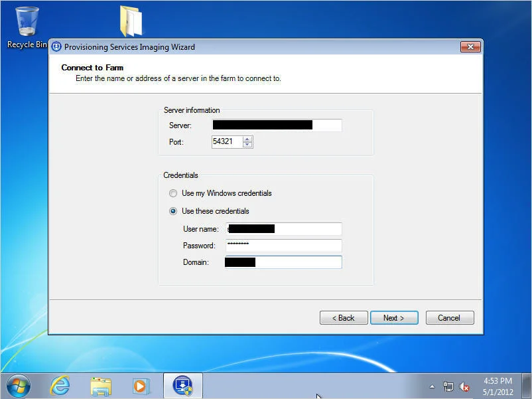532x399 pixels.
Task: Click the network status tray icon
Action: coord(448,386)
